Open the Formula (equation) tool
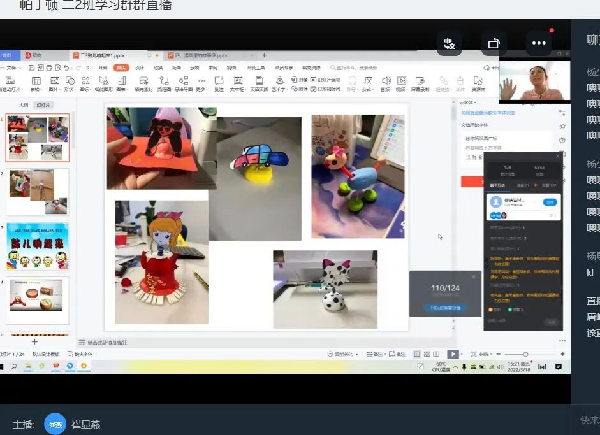600x435 pixels. tap(368, 83)
